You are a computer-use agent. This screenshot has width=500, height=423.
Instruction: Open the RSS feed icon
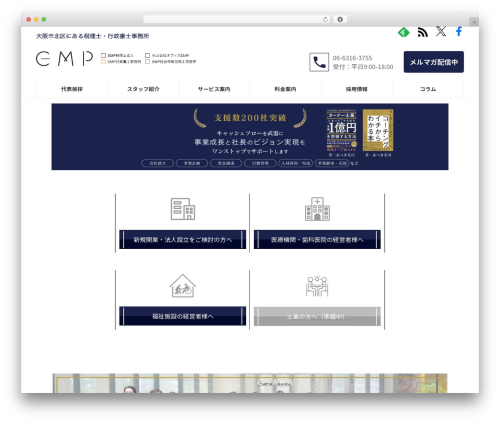(423, 32)
